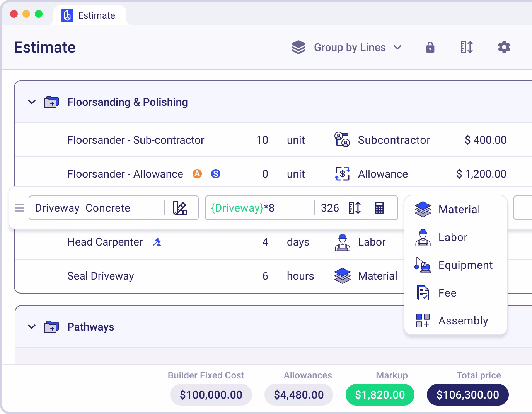The height and width of the screenshot is (414, 532).
Task: Open the settings gear icon
Action: [x=504, y=47]
